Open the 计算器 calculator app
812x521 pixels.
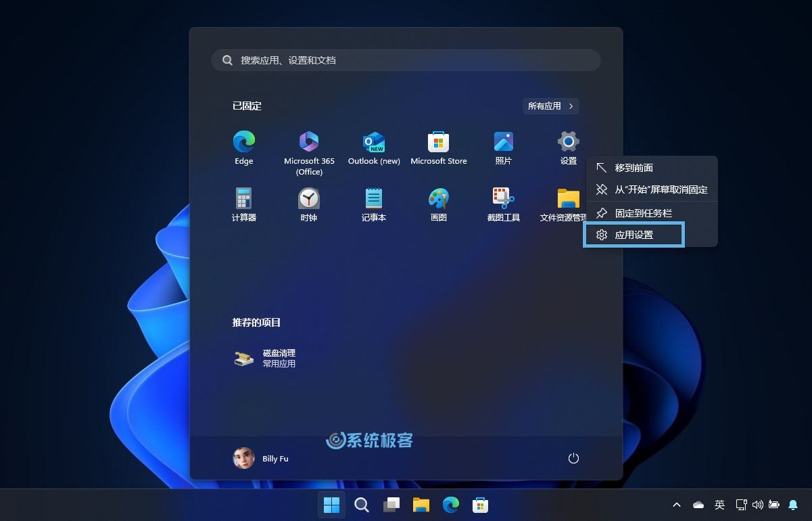click(244, 204)
